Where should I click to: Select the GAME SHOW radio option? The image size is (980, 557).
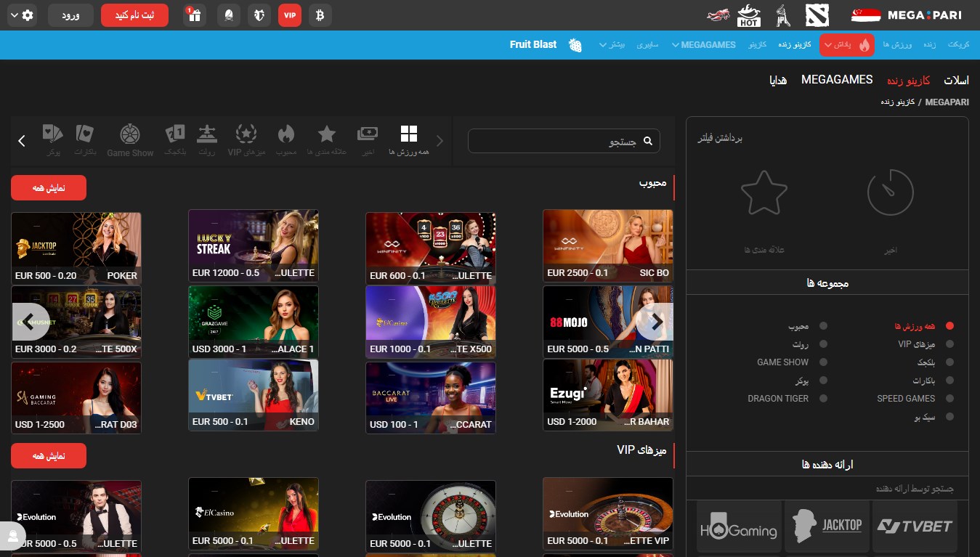coord(823,362)
